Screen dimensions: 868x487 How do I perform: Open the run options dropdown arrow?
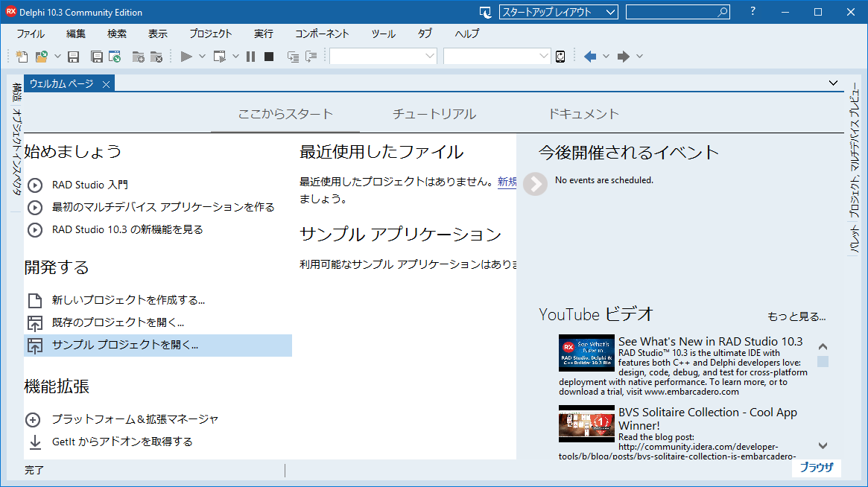pos(201,56)
